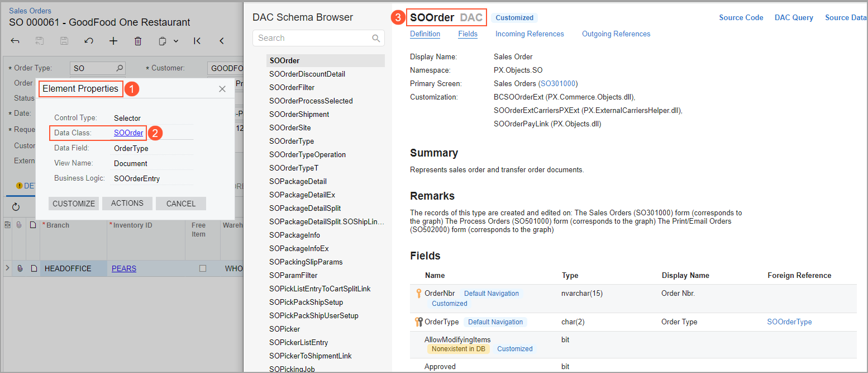Switch to Incoming References tab

pos(530,34)
